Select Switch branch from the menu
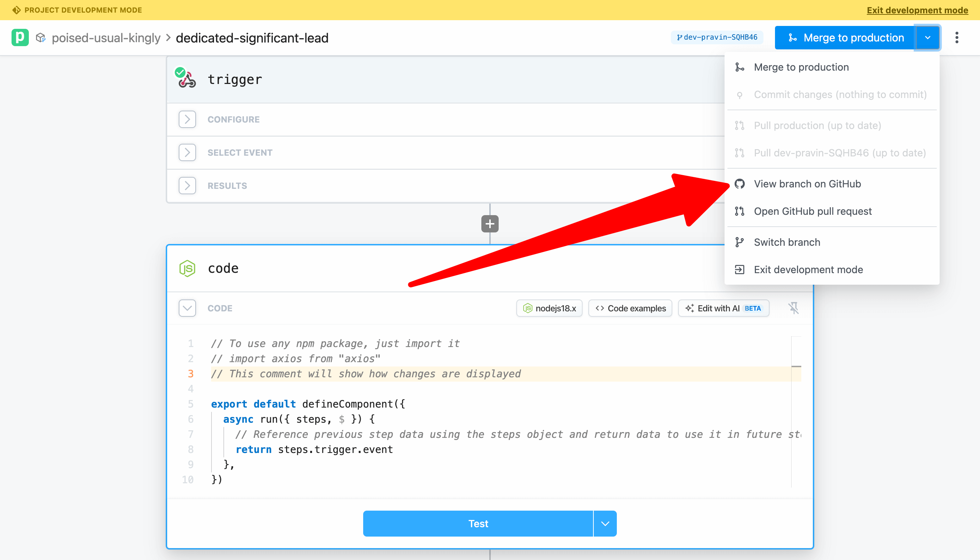Screen dimensions: 980x560 pyautogui.click(x=787, y=242)
